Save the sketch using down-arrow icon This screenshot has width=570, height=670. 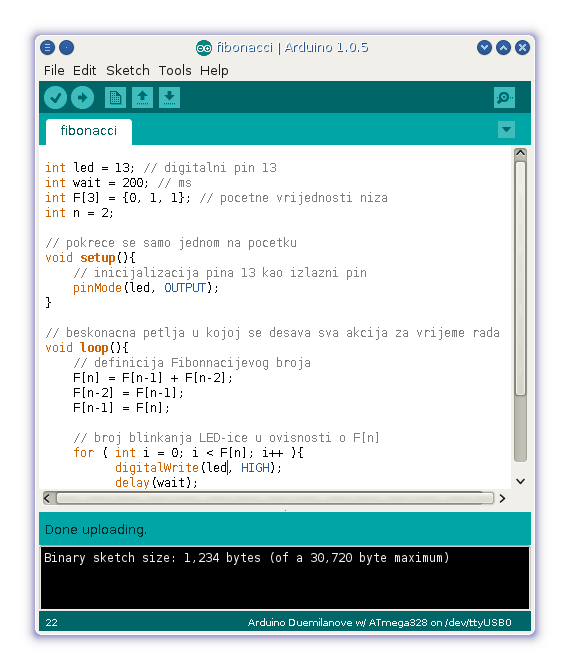[170, 98]
